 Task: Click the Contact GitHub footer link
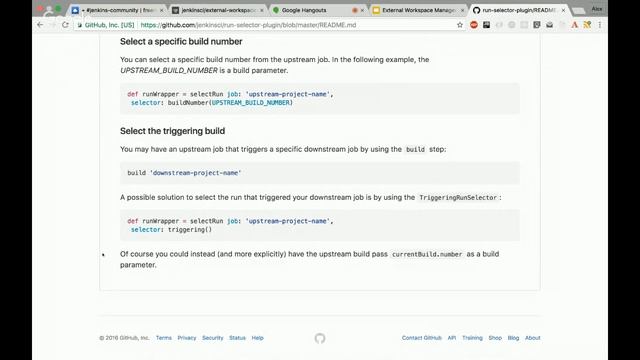click(x=422, y=338)
